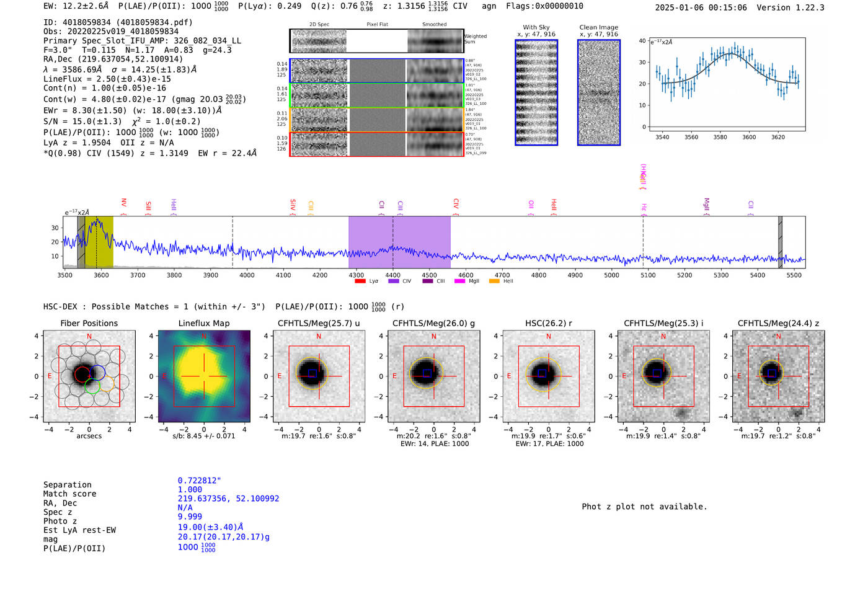Click the Clean Image cutout

599,92
